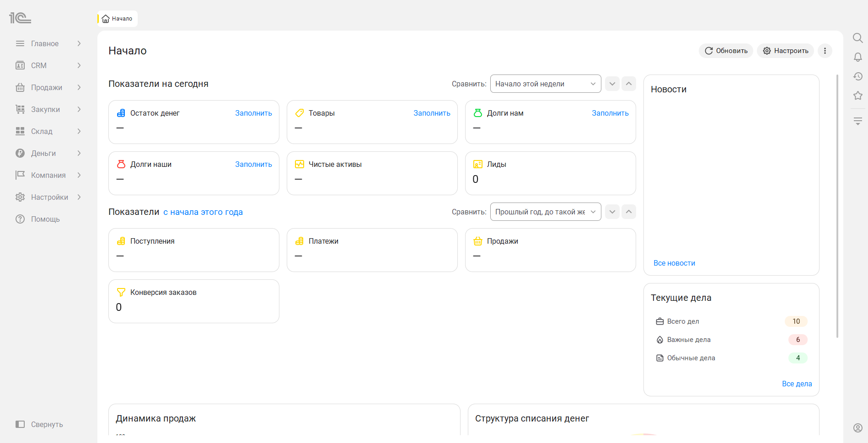Open the Начало этой недели comparison dropdown
The image size is (868, 443).
coord(546,84)
